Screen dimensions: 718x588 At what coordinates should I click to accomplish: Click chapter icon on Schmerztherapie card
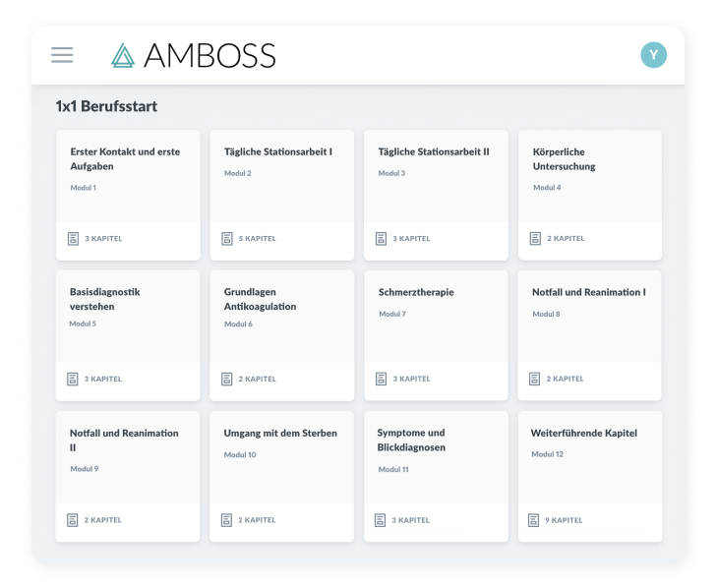point(381,379)
